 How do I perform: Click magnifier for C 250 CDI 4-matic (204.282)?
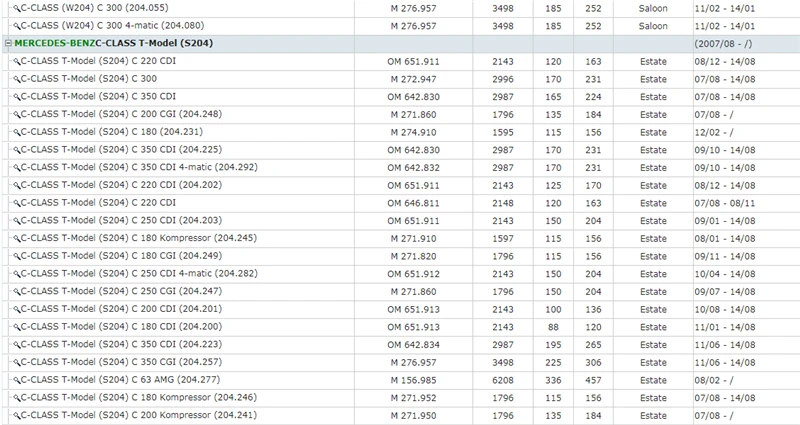point(17,274)
